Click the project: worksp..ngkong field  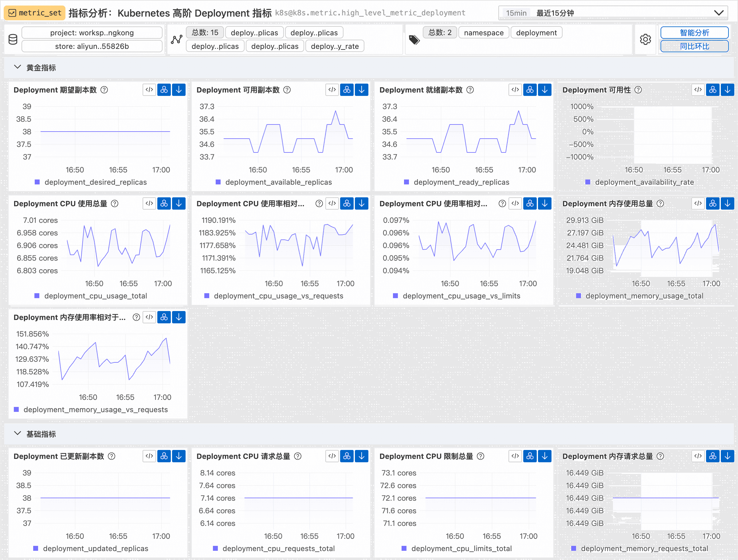click(x=92, y=33)
